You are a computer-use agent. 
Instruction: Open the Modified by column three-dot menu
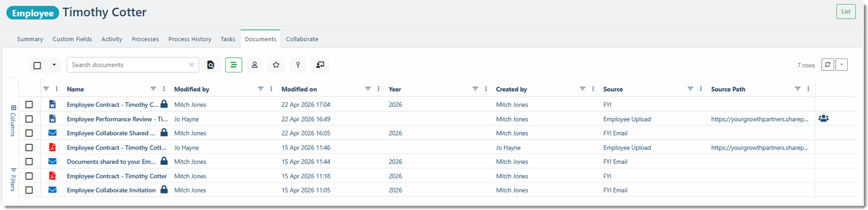[271, 89]
